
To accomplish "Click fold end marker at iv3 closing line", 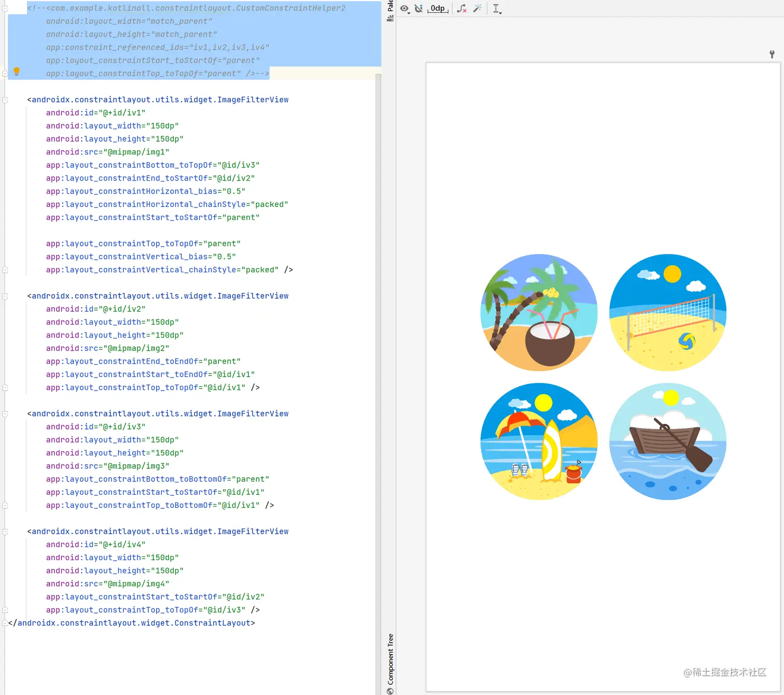I will pos(5,505).
